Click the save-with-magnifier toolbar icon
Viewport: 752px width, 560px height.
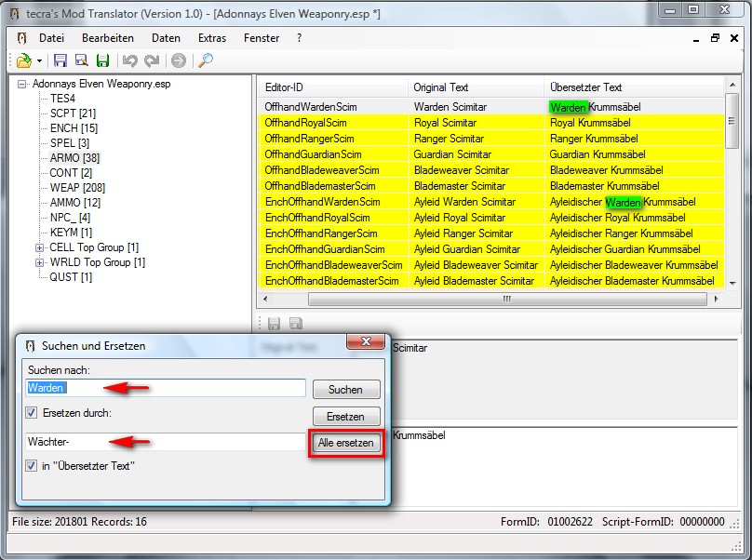tap(82, 60)
